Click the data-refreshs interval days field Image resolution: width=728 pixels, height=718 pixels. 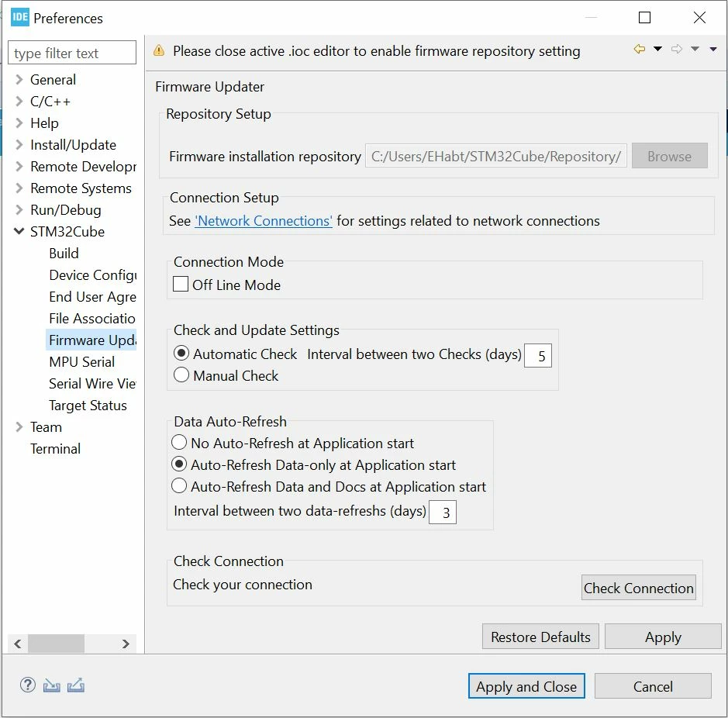(442, 512)
